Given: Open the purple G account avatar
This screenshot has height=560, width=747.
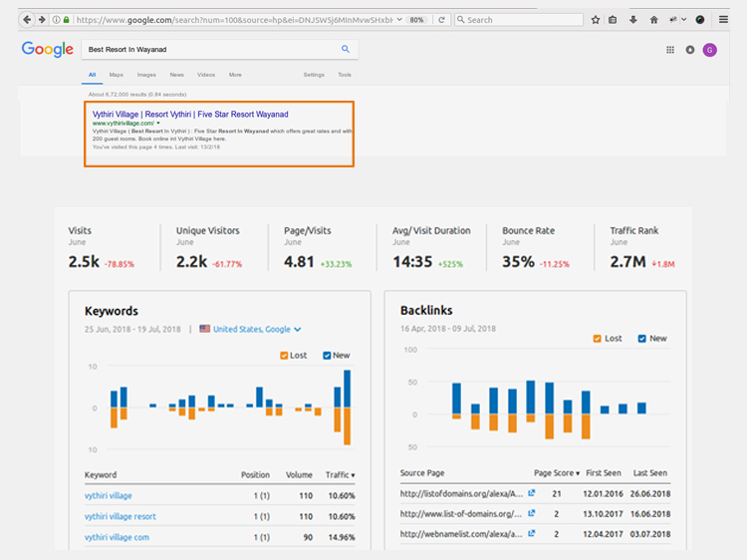Looking at the screenshot, I should coord(710,50).
